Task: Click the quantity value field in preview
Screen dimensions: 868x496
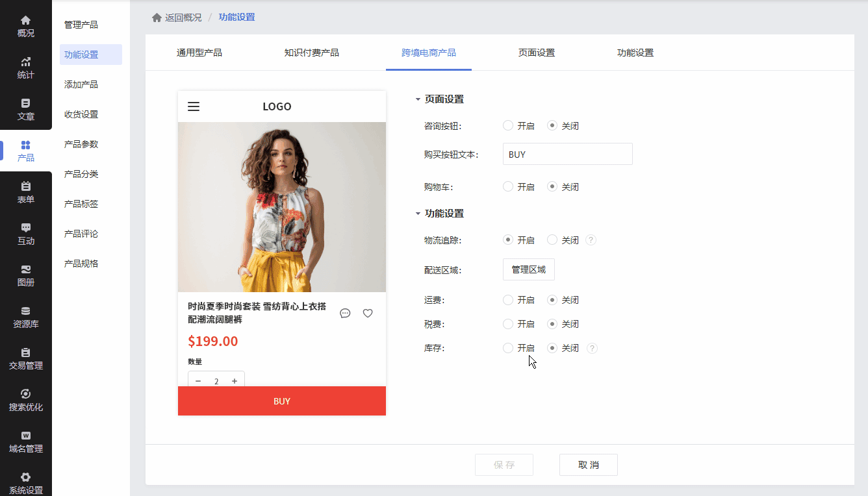Action: pos(216,381)
